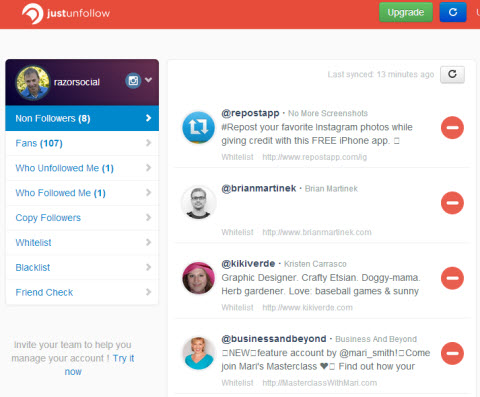Expand the Friend Check chevron arrow

148,292
